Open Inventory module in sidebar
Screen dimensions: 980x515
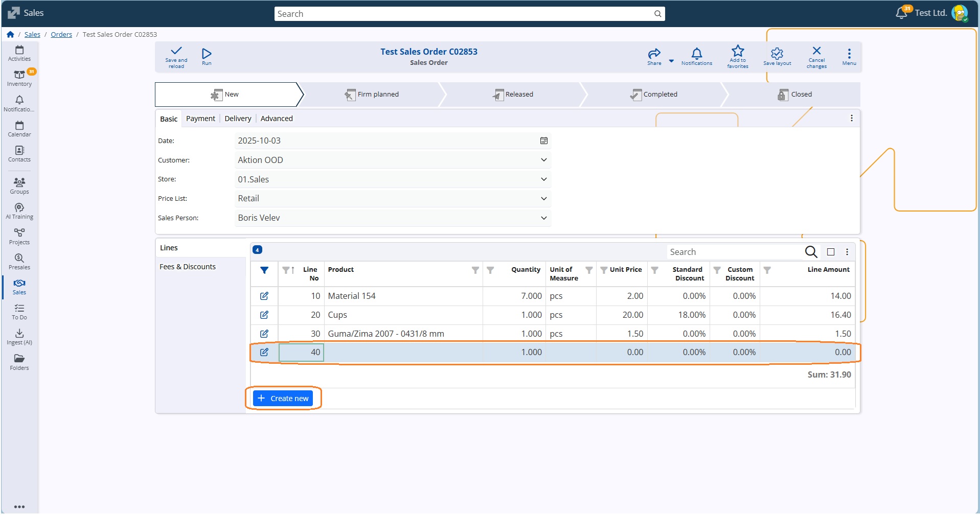(19, 78)
